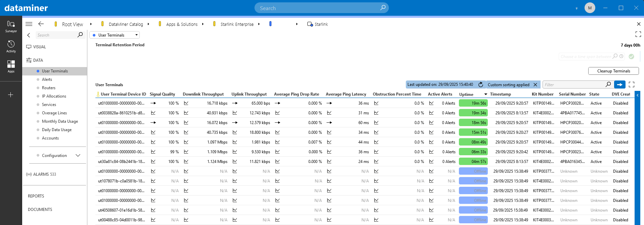Select Routers in the DATA list
The image size is (644, 225).
click(49, 88)
